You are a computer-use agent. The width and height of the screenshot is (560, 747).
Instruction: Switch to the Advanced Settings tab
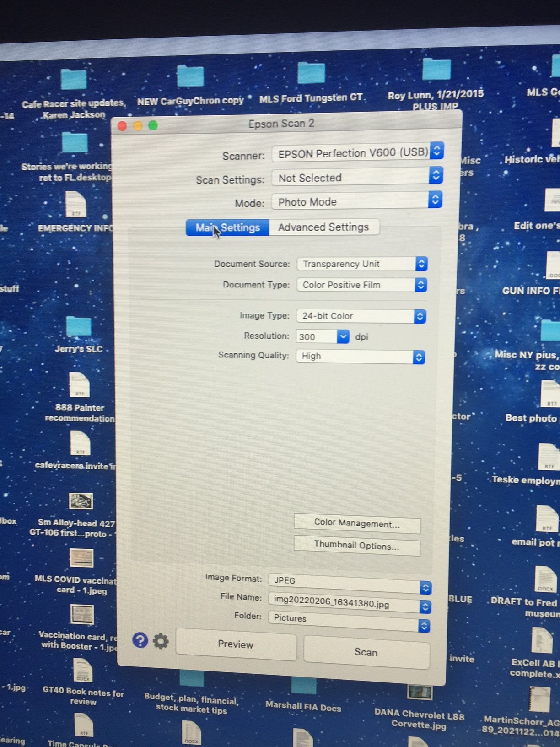(x=323, y=227)
